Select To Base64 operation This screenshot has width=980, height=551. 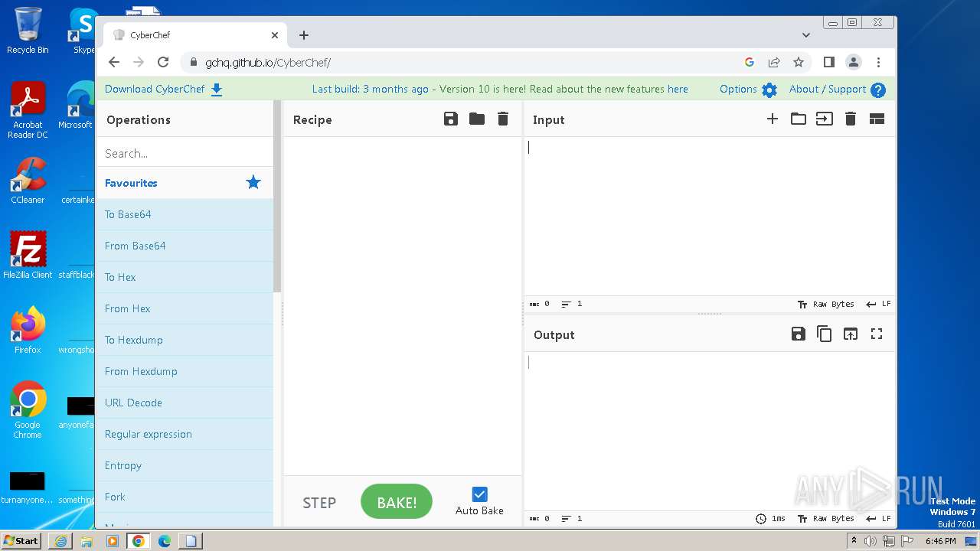pos(185,214)
